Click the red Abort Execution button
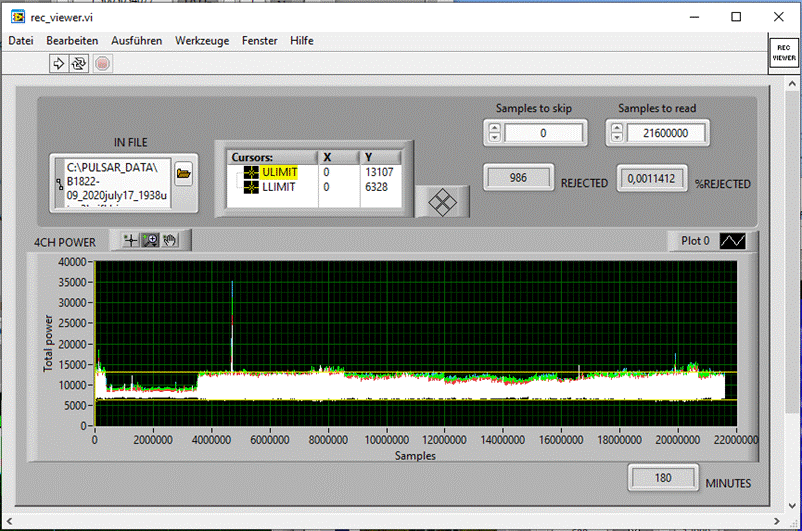Image resolution: width=802 pixels, height=531 pixels. tap(102, 63)
